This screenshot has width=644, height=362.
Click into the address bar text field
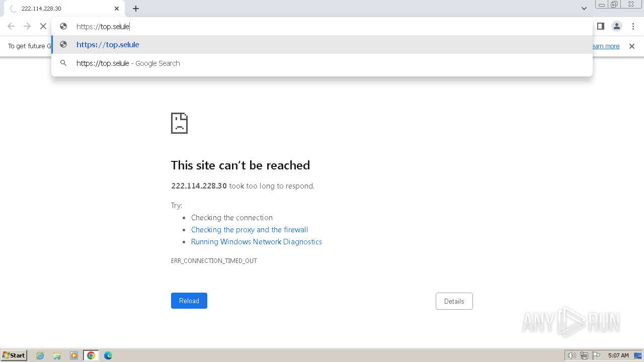[x=302, y=26]
